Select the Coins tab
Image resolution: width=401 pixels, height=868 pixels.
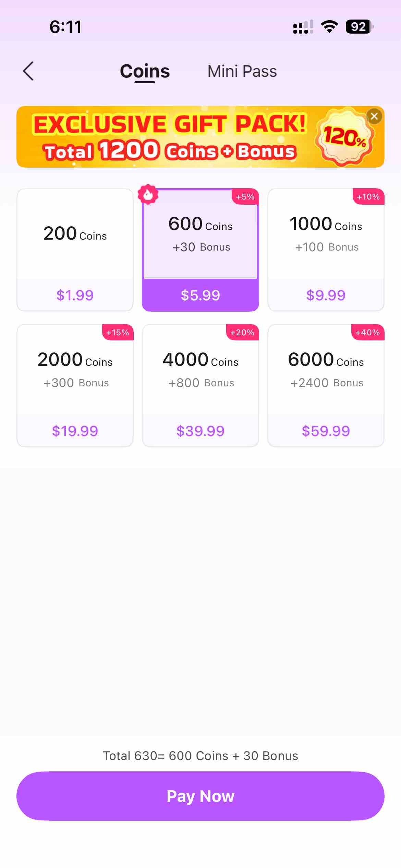click(145, 71)
